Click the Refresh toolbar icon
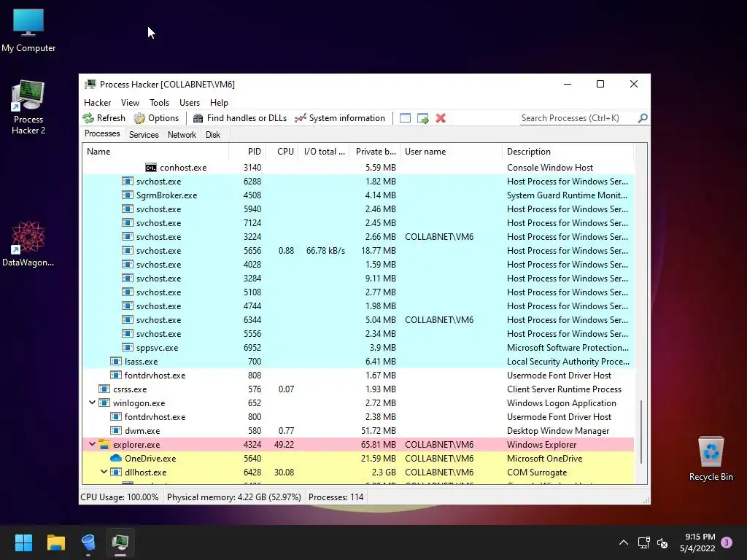This screenshot has height=560, width=747. [88, 118]
